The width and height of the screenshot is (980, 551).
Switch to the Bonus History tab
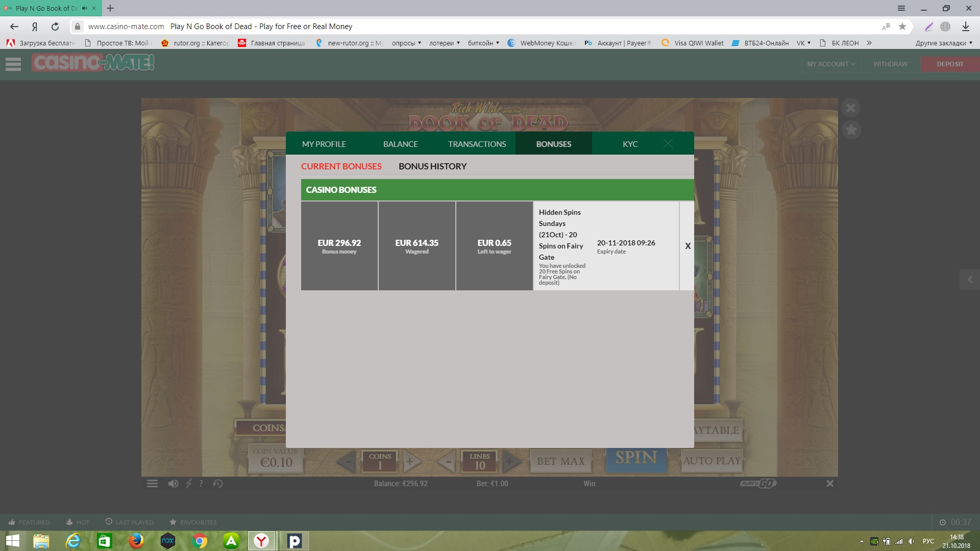tap(432, 166)
